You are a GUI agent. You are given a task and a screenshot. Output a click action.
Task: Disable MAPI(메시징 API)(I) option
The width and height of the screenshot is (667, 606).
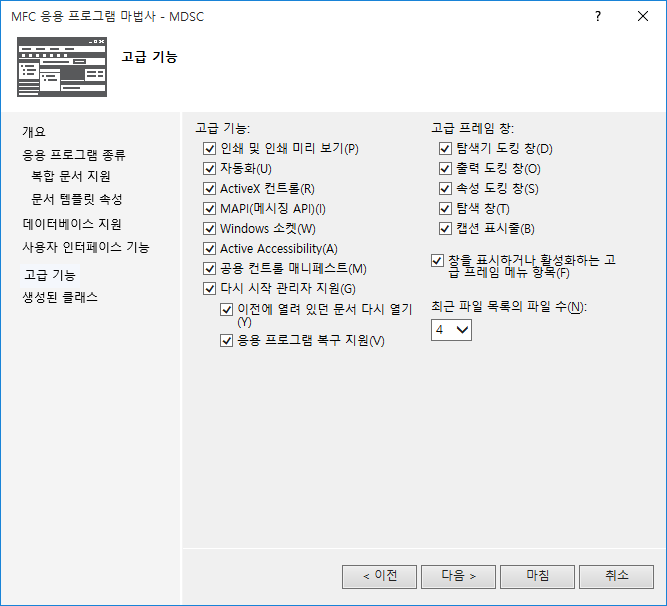(x=209, y=208)
